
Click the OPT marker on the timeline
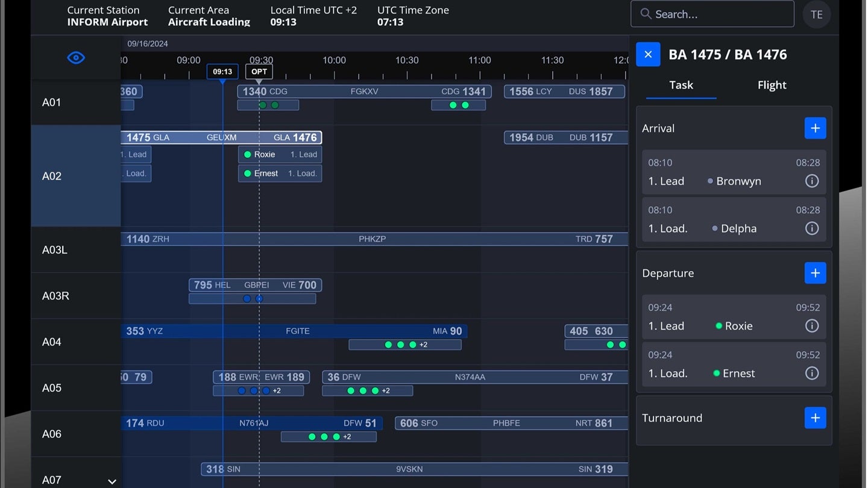tap(259, 71)
